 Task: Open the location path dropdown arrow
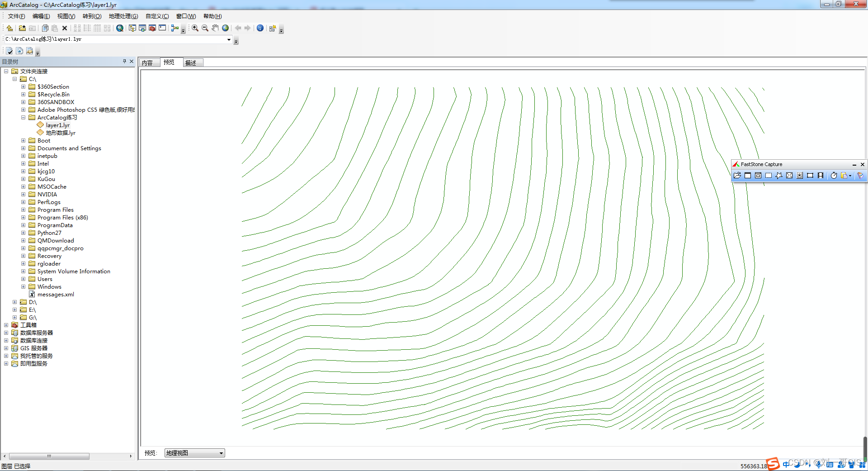229,39
